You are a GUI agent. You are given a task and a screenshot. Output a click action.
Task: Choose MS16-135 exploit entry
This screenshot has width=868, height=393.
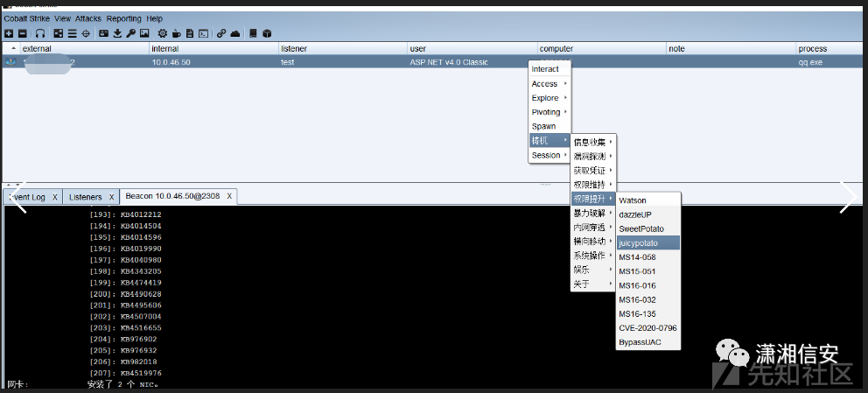click(648, 314)
